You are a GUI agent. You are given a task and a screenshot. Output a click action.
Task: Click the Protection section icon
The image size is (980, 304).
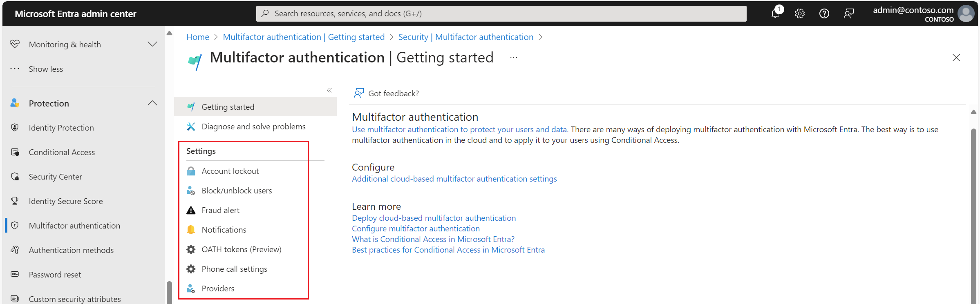pyautogui.click(x=15, y=103)
